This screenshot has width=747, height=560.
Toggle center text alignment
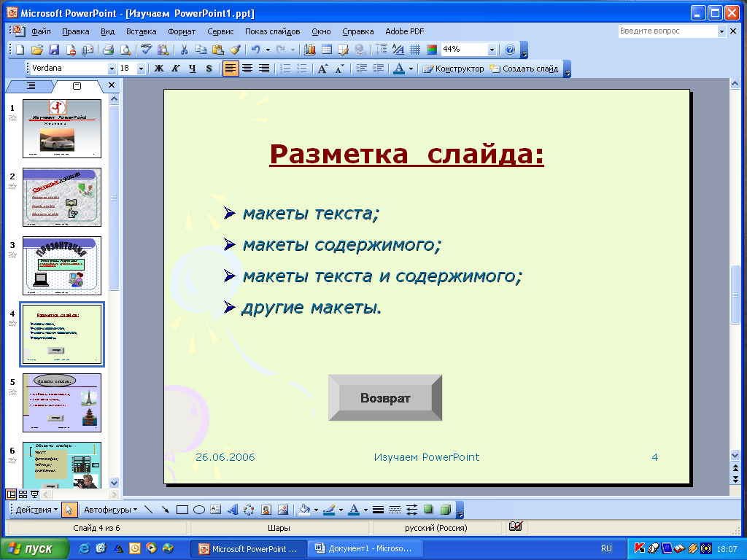coord(247,69)
